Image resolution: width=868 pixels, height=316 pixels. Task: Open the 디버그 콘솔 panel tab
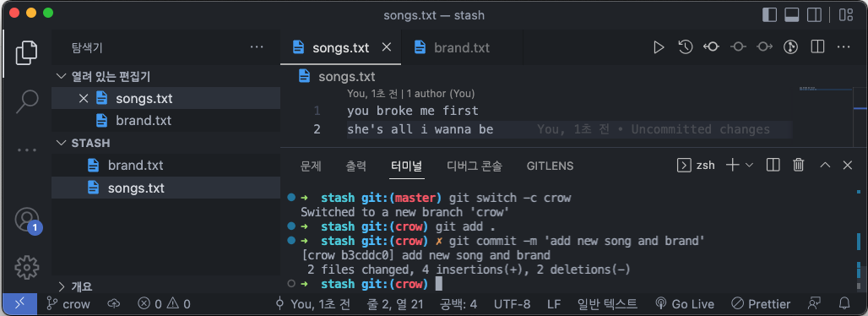click(x=475, y=166)
